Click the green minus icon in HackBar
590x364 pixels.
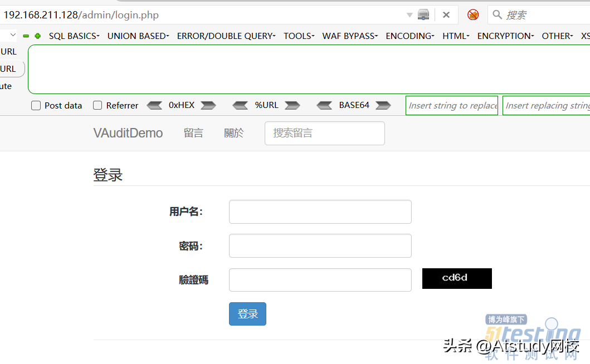[x=26, y=36]
